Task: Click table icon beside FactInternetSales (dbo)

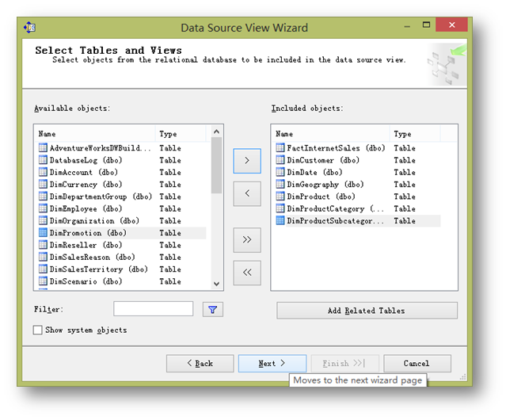Action: (x=280, y=148)
